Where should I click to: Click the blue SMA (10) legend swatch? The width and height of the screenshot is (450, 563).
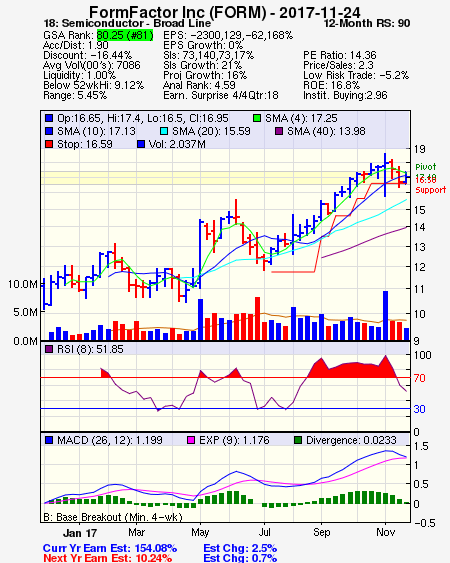click(x=49, y=131)
